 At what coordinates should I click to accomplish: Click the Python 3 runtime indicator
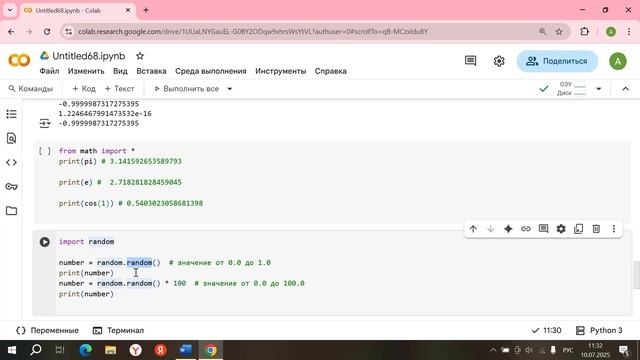[599, 330]
